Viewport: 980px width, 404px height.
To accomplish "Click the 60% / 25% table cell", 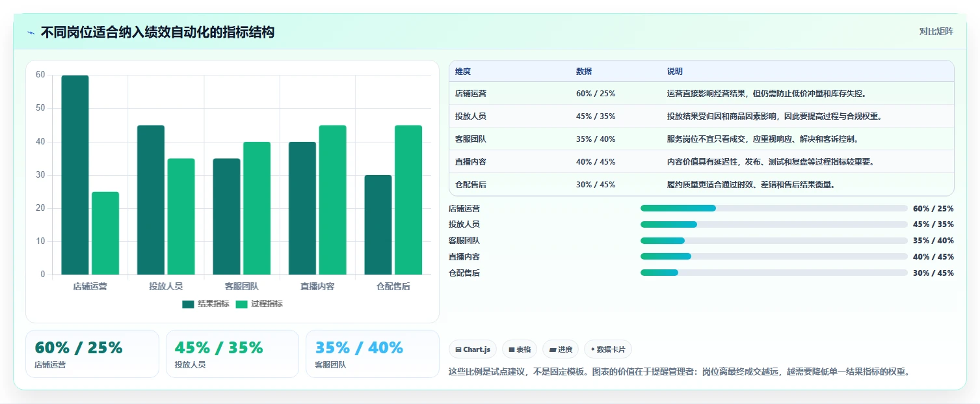I will click(x=596, y=94).
